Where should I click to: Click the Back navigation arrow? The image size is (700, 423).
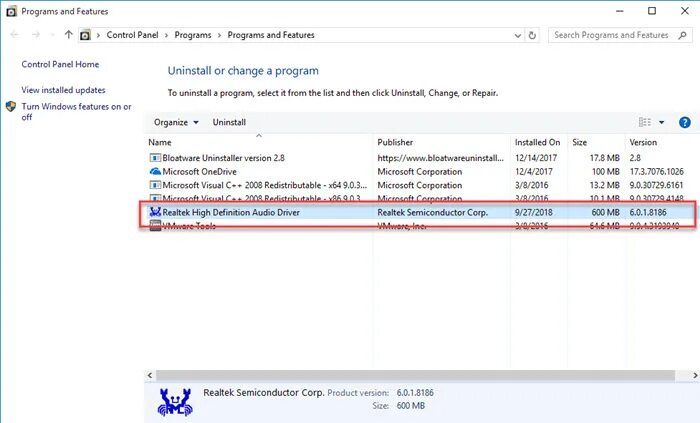[14, 35]
